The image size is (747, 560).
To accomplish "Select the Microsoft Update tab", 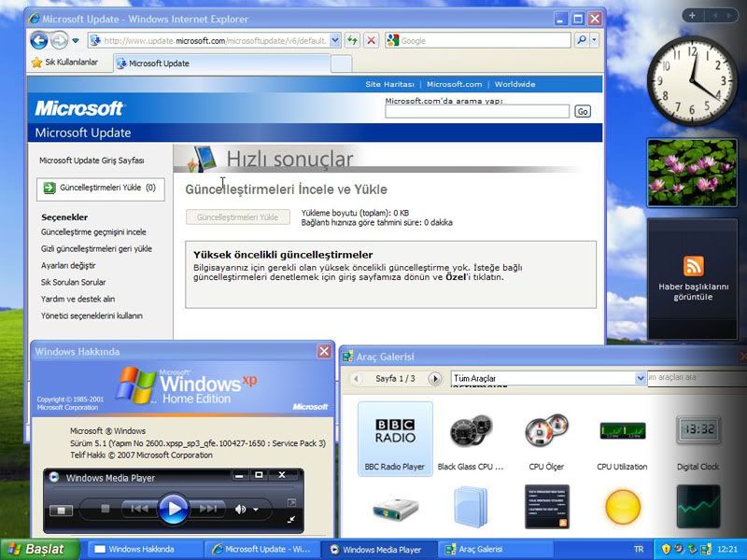I will coord(221,63).
